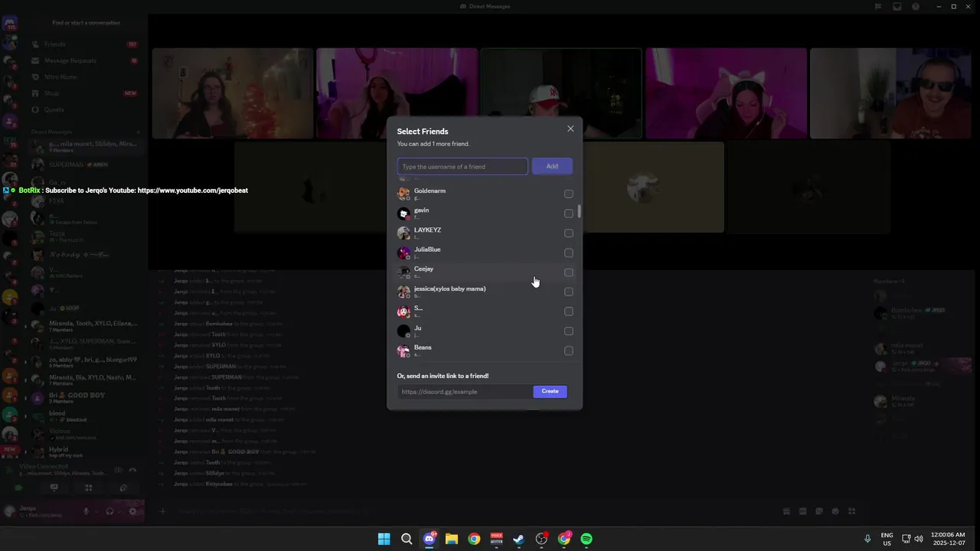
Task: Click share screen icon in voice panel
Action: click(x=54, y=487)
